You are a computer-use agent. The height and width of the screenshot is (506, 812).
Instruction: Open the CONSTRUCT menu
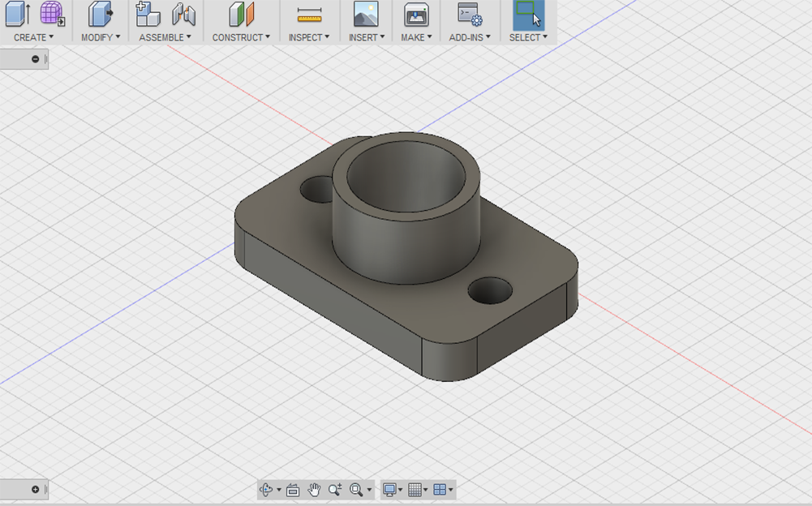click(x=241, y=37)
